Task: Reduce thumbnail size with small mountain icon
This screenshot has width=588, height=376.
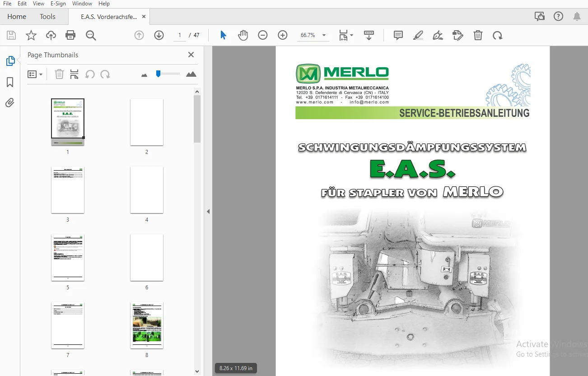Action: point(145,75)
